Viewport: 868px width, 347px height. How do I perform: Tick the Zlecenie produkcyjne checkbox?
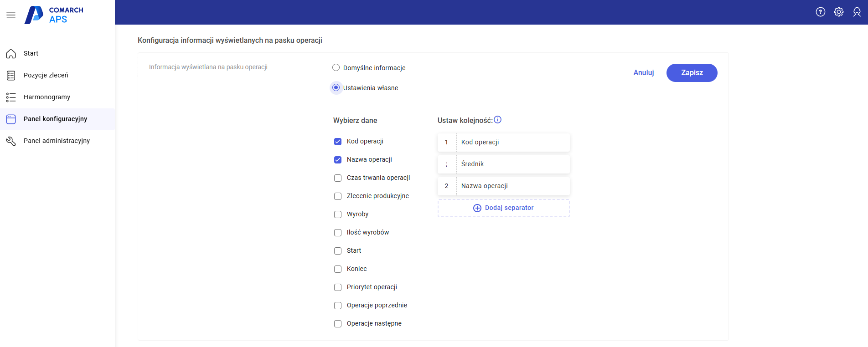tap(338, 196)
